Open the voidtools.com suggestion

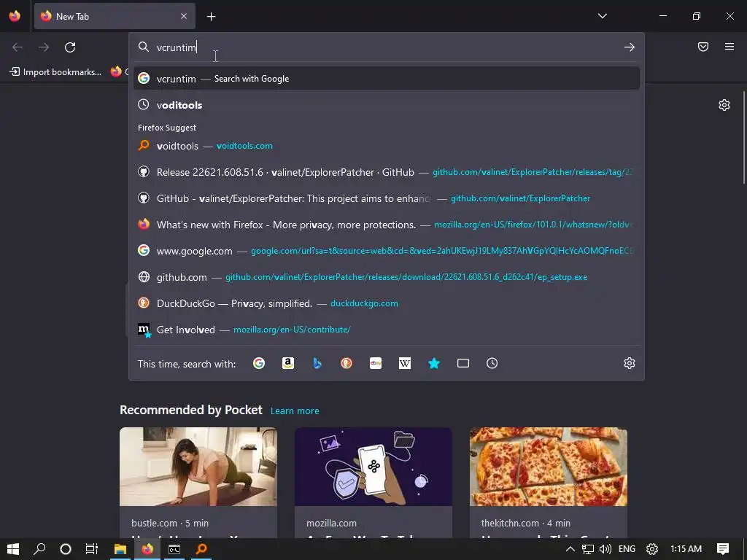[387, 146]
